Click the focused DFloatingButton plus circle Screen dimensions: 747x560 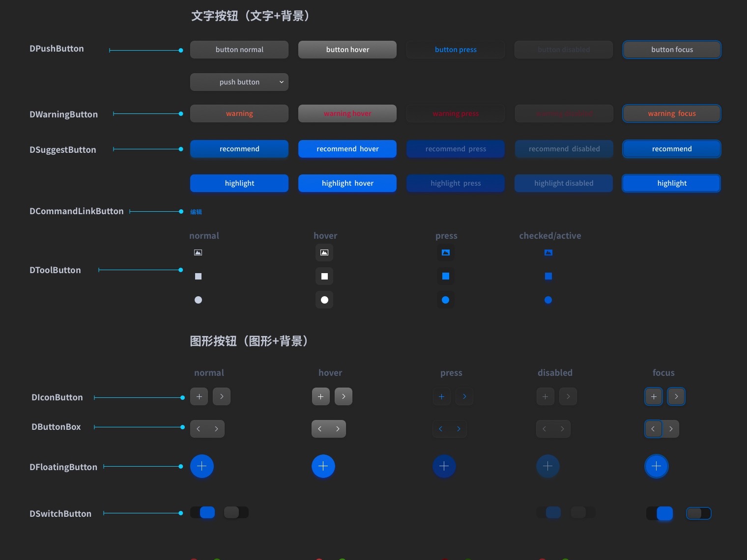[x=656, y=466]
